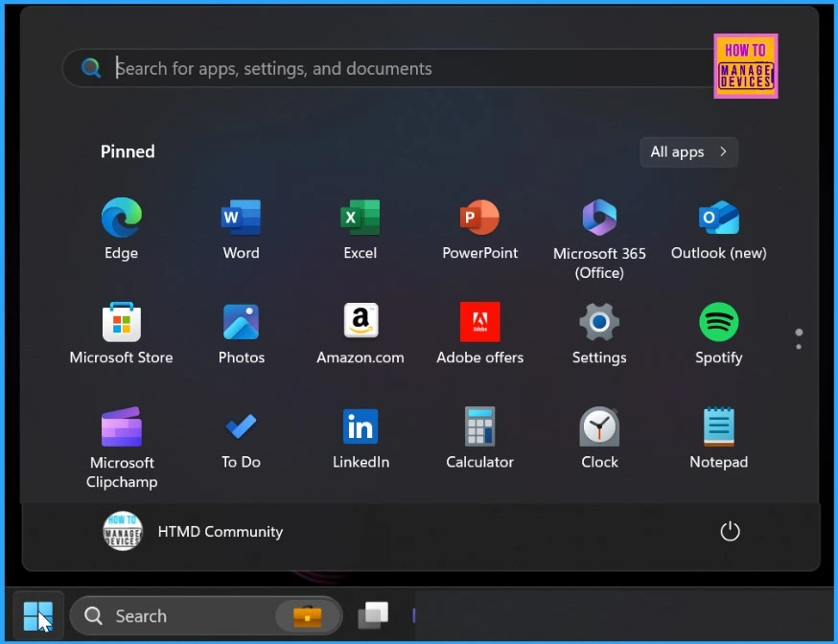Open Task View on the taskbar
Image resolution: width=838 pixels, height=644 pixels.
tap(373, 615)
